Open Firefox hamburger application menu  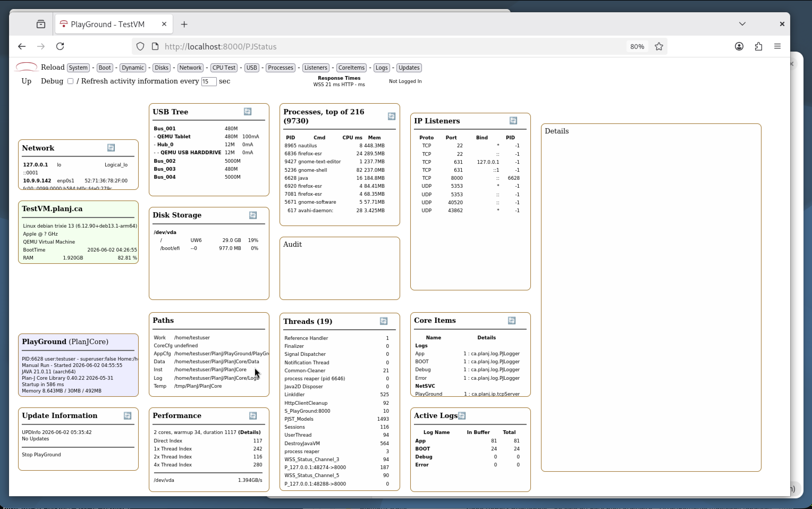tap(777, 47)
